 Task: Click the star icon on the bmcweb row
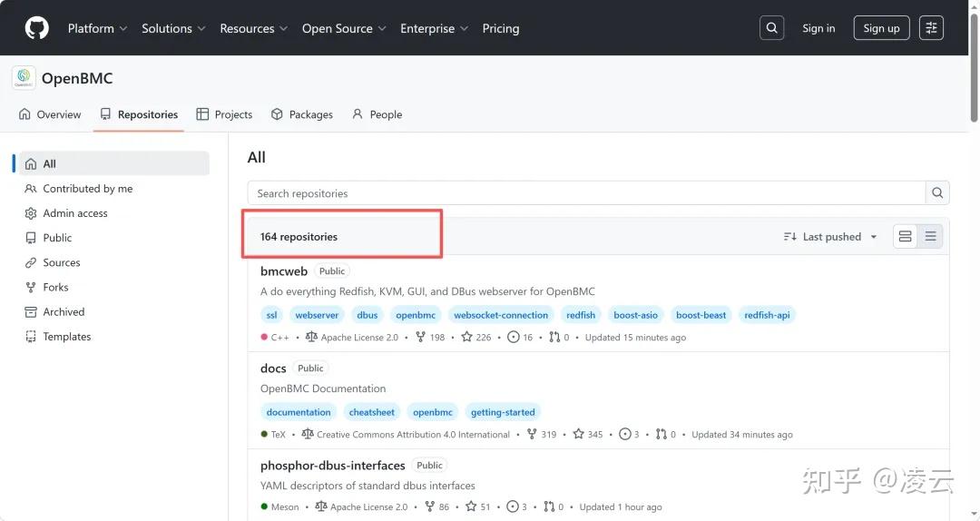click(467, 337)
